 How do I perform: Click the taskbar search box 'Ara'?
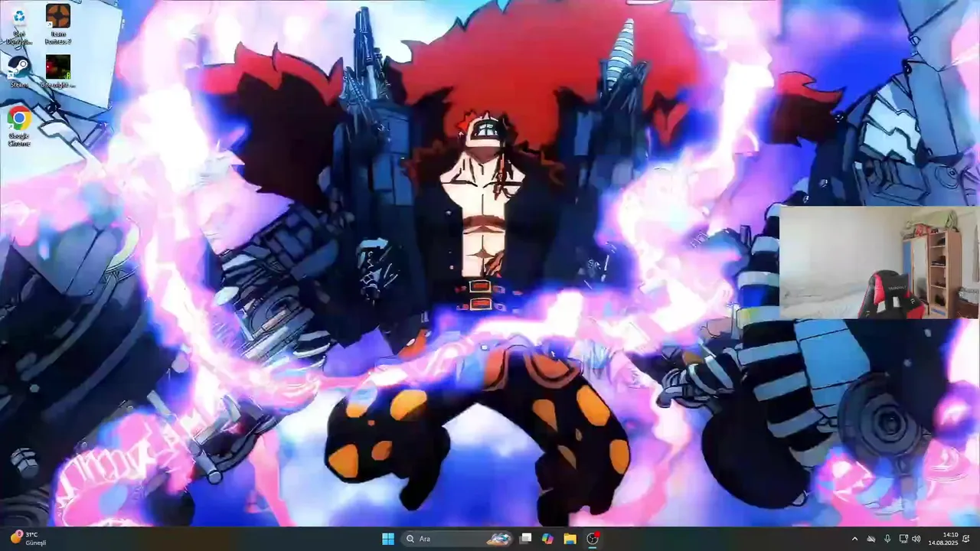coord(457,539)
